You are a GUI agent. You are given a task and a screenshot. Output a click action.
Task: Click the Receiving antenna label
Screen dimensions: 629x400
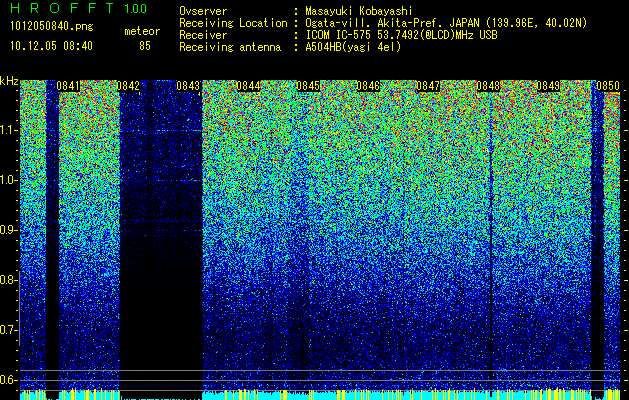click(x=230, y=47)
